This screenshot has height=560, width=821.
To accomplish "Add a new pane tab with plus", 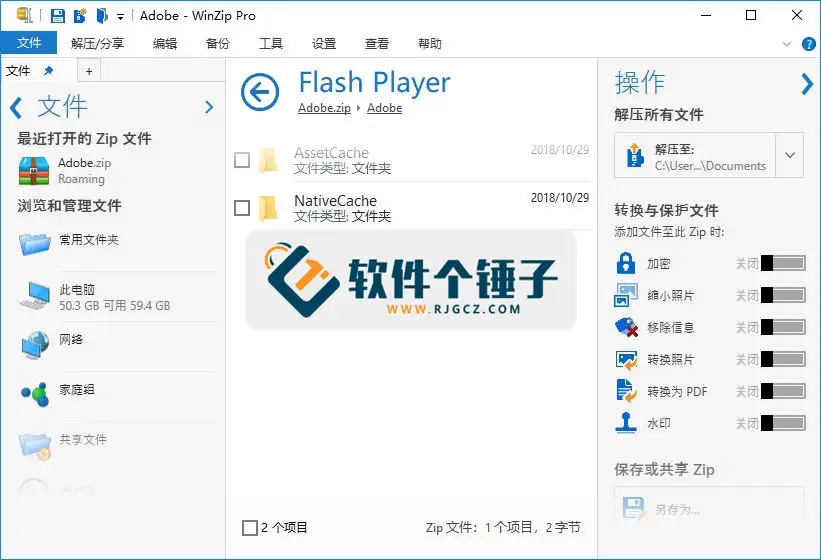I will point(89,71).
